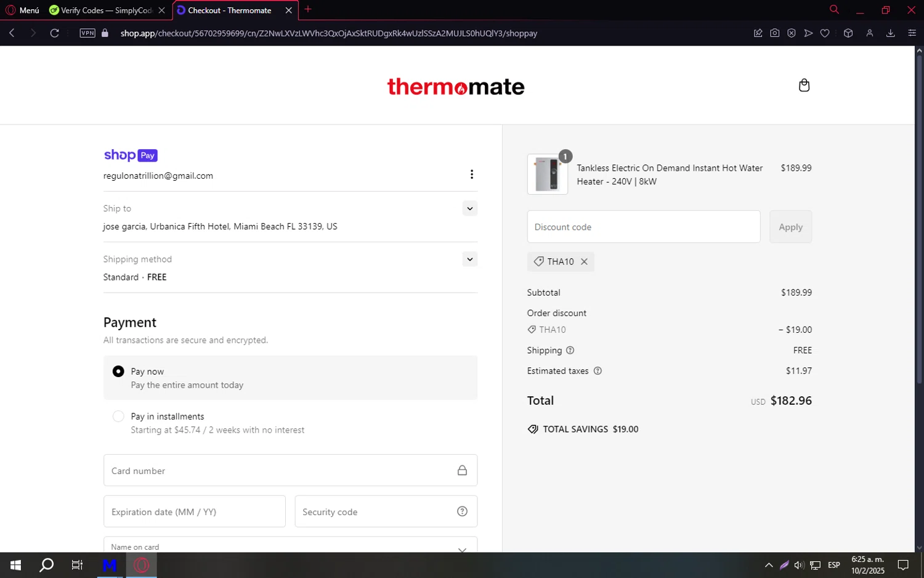The width and height of the screenshot is (924, 578).
Task: Open the Opera Menú button
Action: [x=23, y=10]
